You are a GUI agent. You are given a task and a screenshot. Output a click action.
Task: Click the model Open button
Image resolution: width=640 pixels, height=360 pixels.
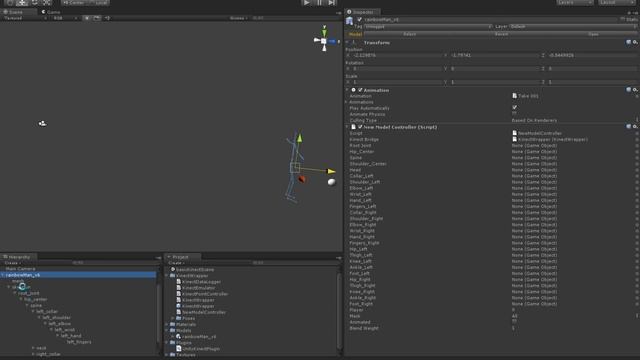tap(593, 34)
